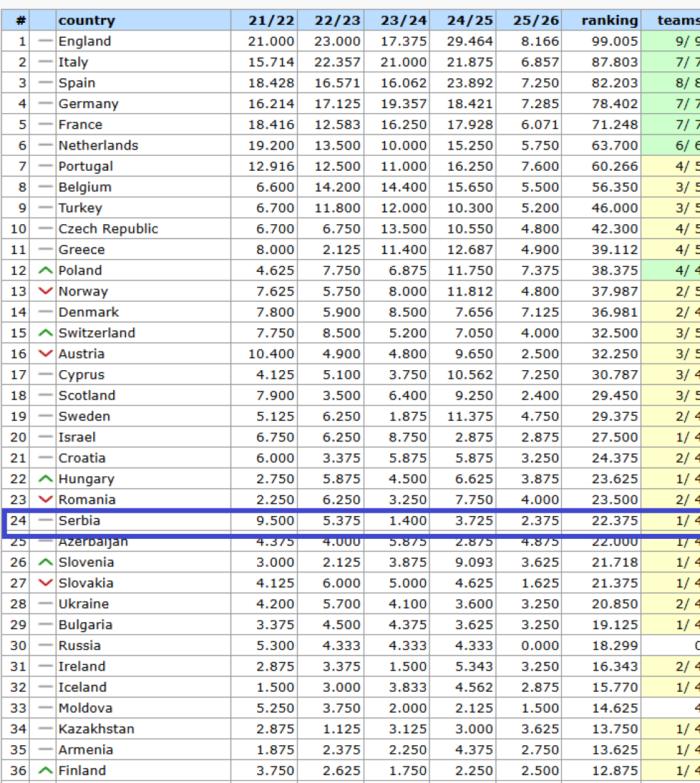Click the red down arrow beside Norway
Viewport: 700px width, 783px height.
(x=45, y=291)
